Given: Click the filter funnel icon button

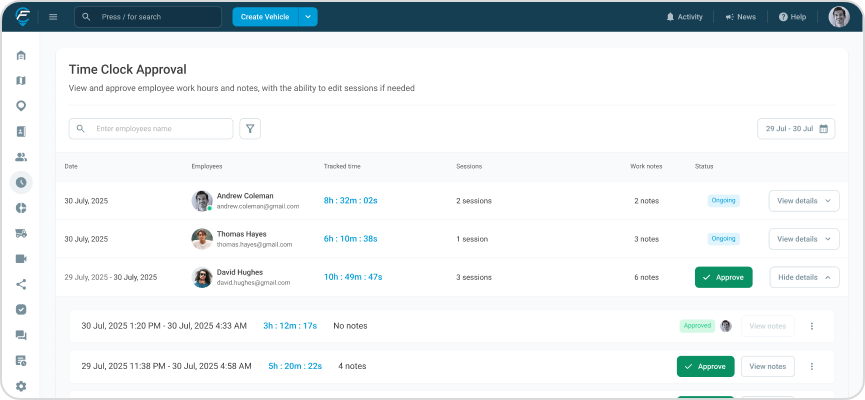Looking at the screenshot, I should (250, 129).
